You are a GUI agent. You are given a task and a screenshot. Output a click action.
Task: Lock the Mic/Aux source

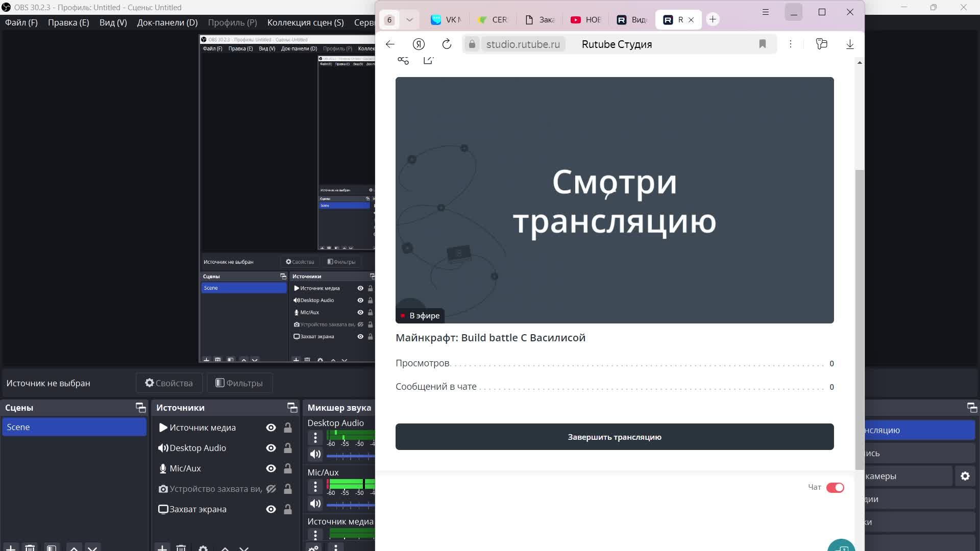(x=288, y=468)
